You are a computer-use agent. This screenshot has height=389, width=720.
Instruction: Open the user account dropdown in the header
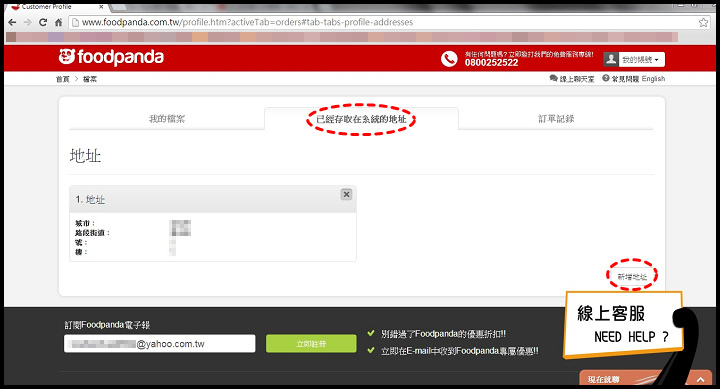634,59
